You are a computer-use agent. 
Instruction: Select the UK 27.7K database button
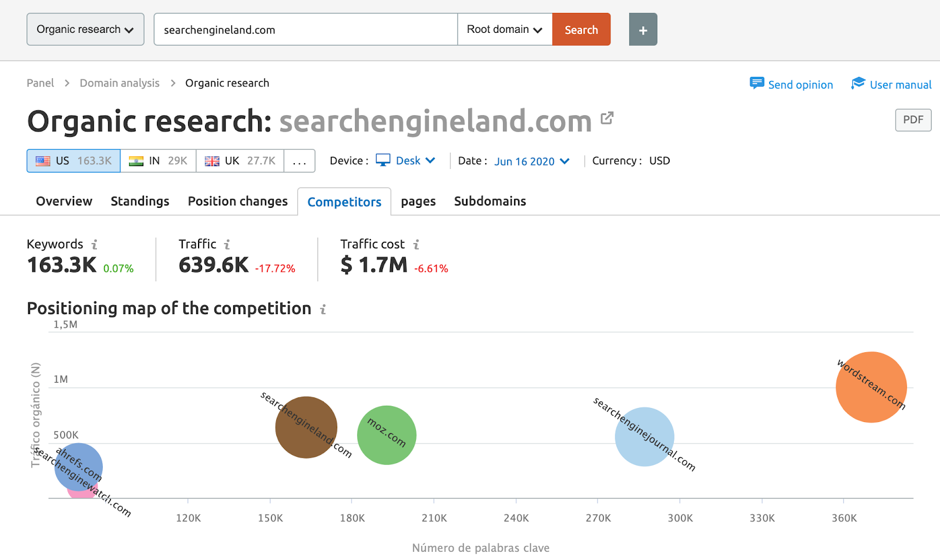240,161
